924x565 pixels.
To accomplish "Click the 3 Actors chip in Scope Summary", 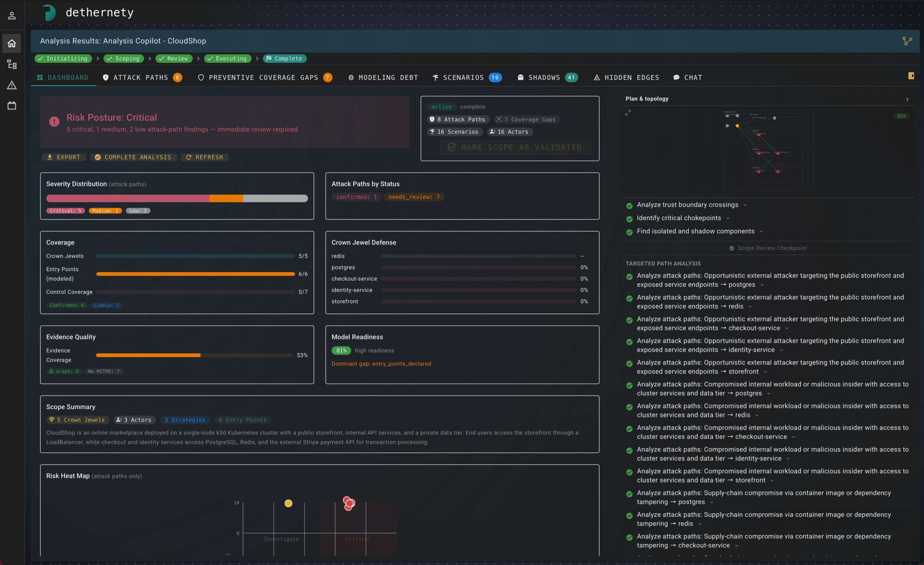I will (134, 420).
